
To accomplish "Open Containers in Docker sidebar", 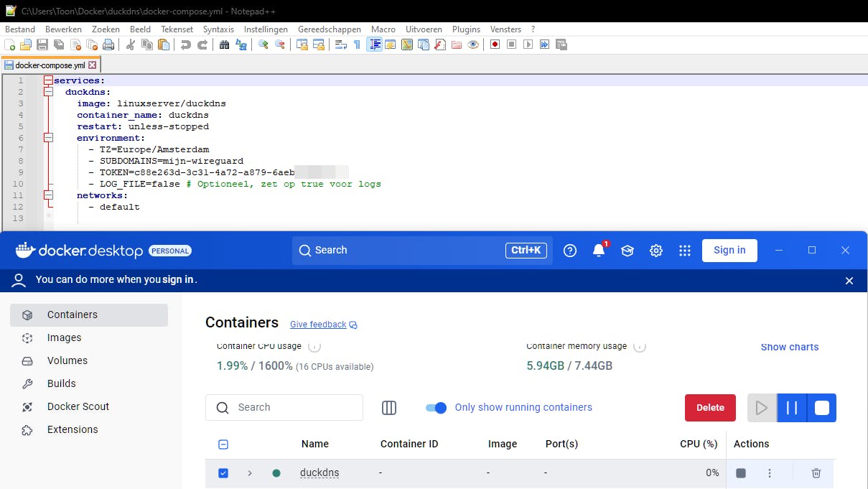I will click(x=89, y=315).
